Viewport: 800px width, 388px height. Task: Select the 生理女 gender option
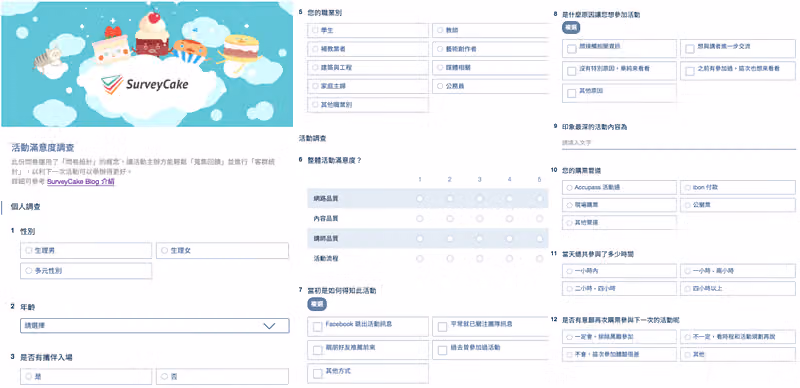[x=222, y=251]
